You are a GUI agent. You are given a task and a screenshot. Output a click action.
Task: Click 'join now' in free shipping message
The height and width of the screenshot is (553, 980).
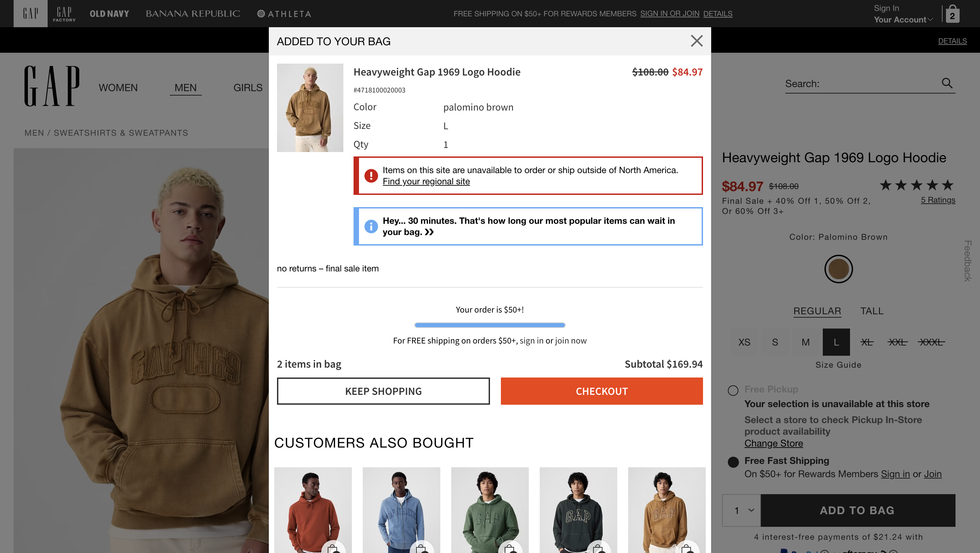(571, 340)
